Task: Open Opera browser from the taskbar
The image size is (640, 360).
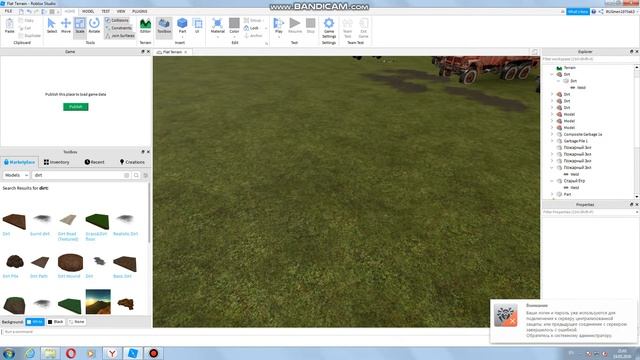Action: [71, 353]
